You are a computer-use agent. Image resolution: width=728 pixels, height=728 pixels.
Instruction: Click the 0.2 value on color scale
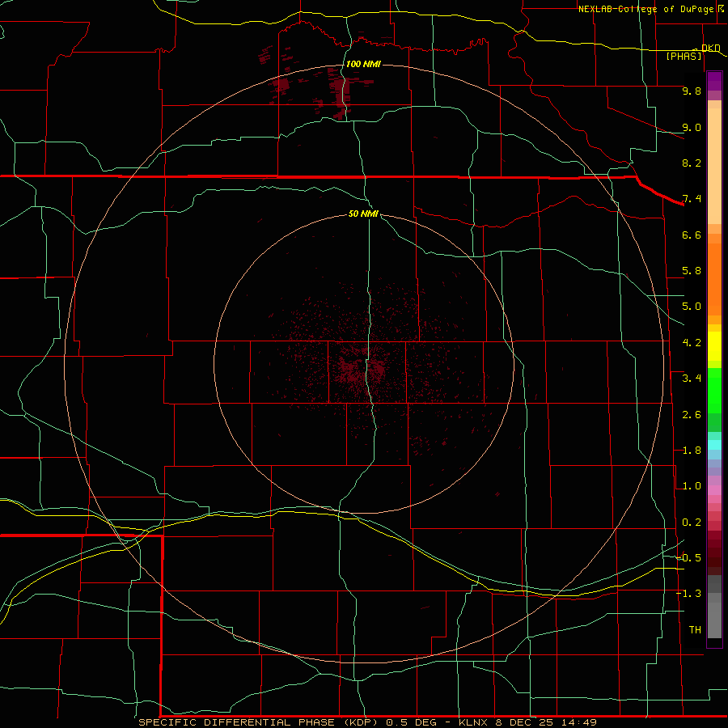pos(692,523)
